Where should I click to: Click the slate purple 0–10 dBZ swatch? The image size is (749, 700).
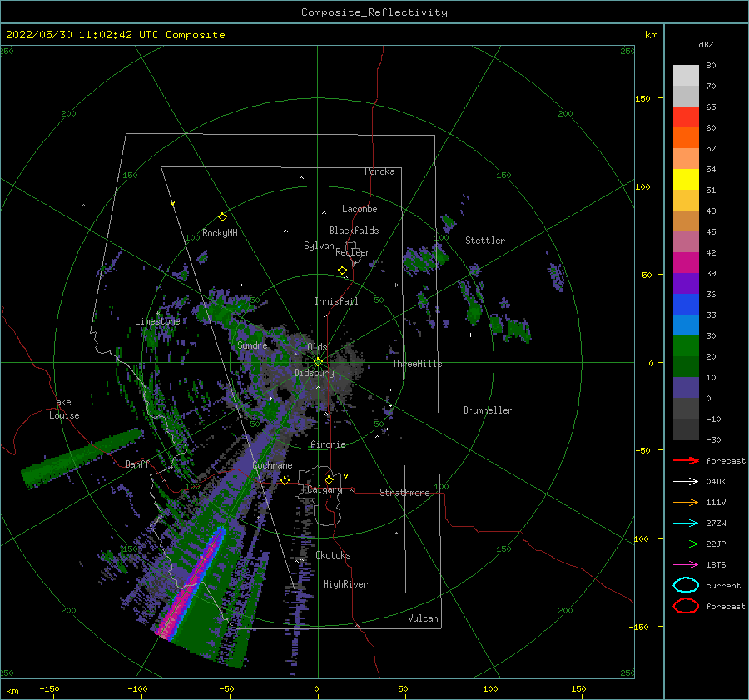686,388
